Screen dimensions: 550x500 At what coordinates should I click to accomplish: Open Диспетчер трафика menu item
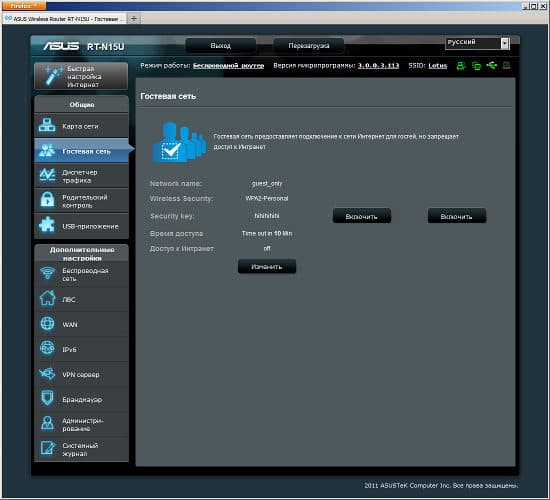(81, 176)
